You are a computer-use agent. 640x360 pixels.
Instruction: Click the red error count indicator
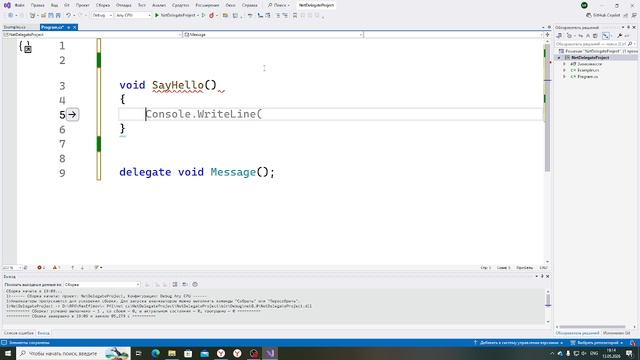point(41,268)
